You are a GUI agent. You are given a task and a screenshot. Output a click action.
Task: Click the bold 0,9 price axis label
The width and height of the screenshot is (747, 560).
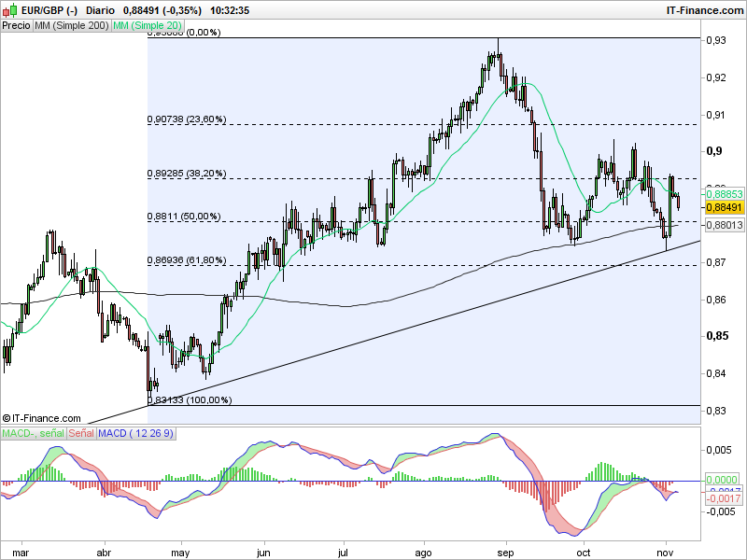point(714,151)
